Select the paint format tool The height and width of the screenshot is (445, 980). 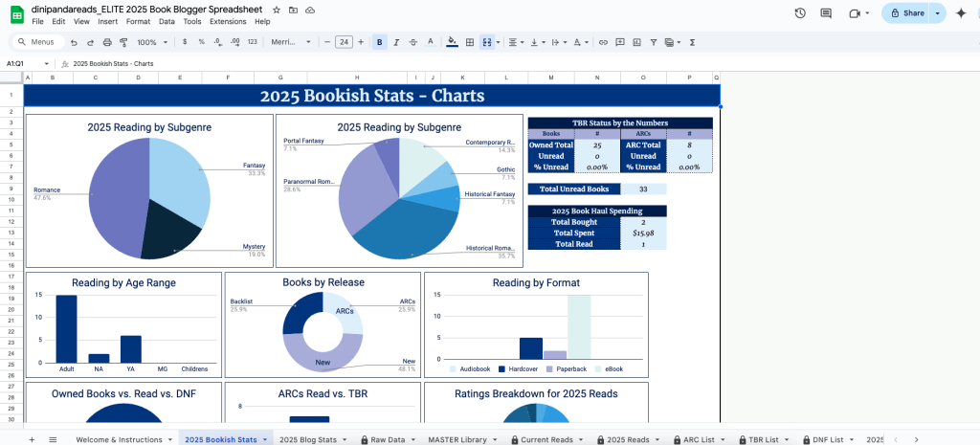[122, 42]
